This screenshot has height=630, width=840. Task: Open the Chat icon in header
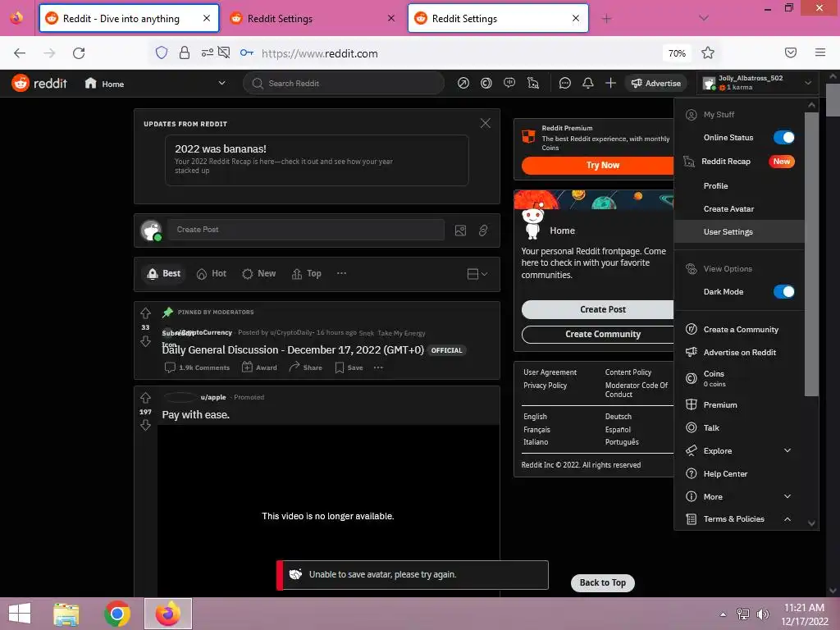click(x=564, y=83)
